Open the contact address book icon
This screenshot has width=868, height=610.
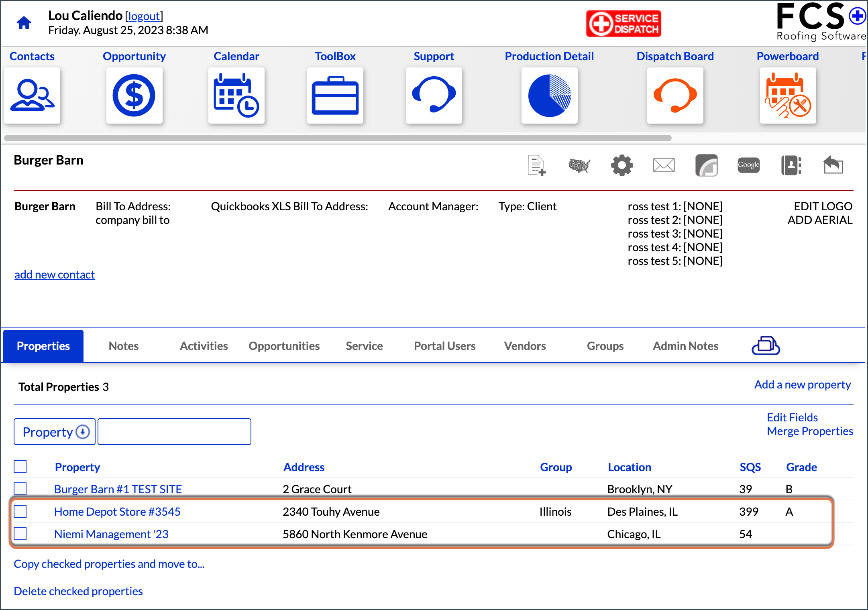pyautogui.click(x=791, y=165)
